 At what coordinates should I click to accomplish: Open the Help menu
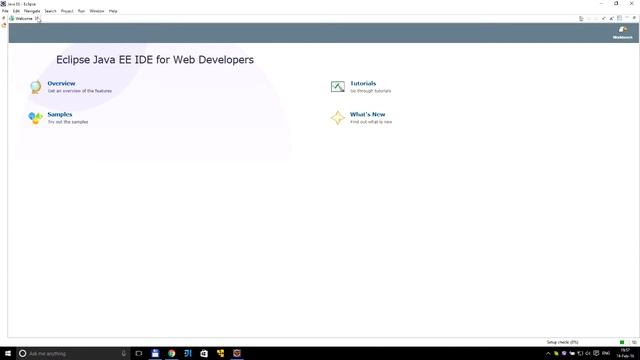[113, 11]
